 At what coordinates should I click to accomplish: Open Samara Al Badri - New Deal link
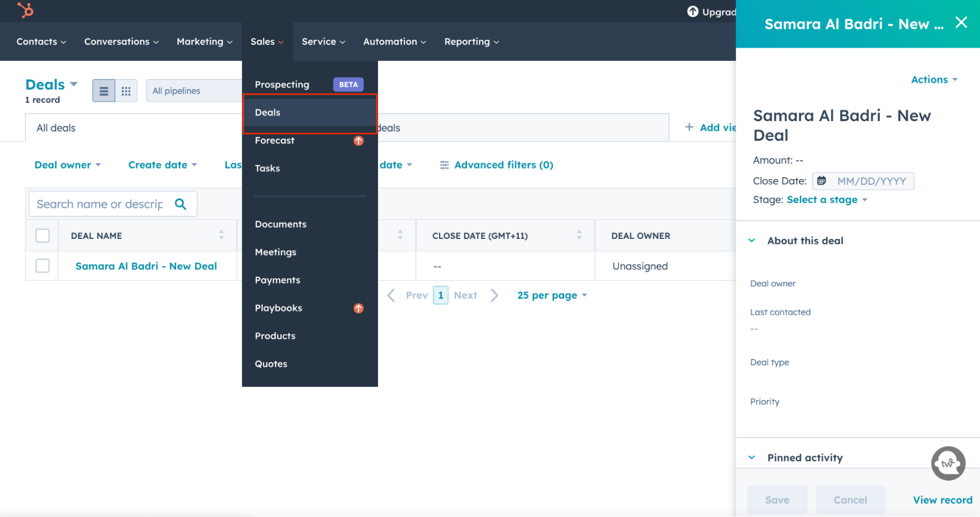[x=146, y=266]
